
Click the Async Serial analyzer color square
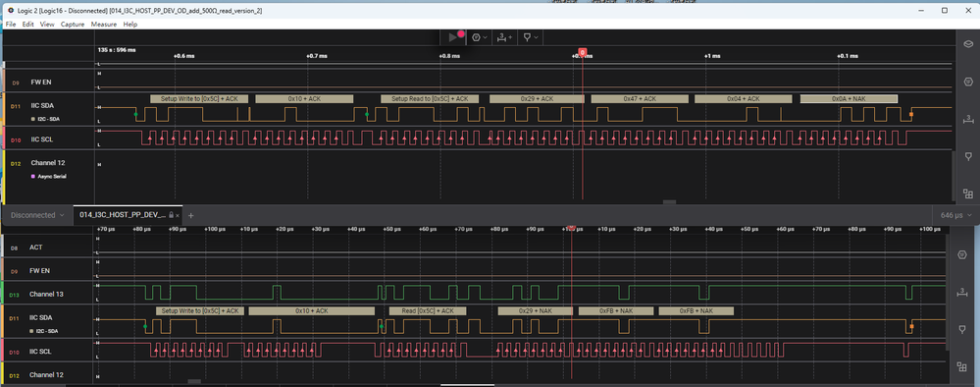(33, 177)
